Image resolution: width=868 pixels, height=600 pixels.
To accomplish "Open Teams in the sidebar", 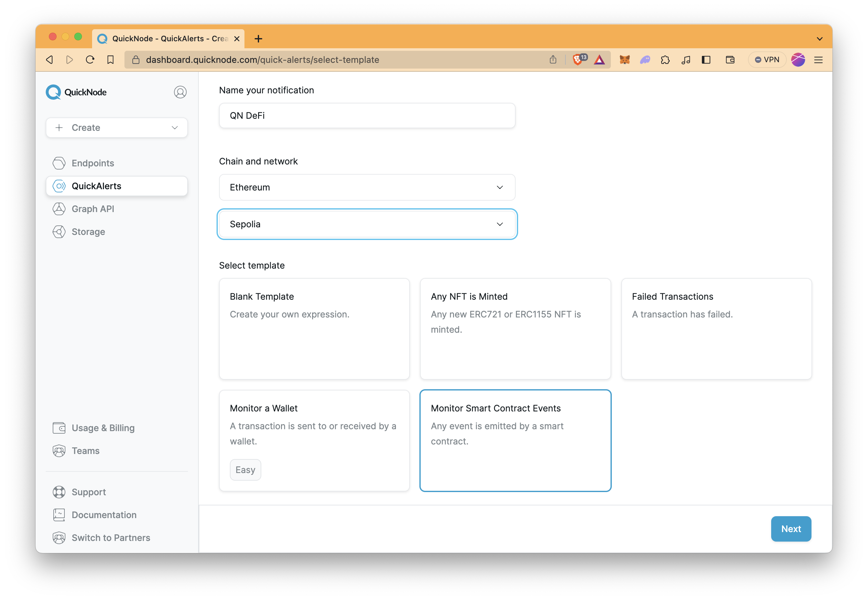I will click(x=117, y=451).
